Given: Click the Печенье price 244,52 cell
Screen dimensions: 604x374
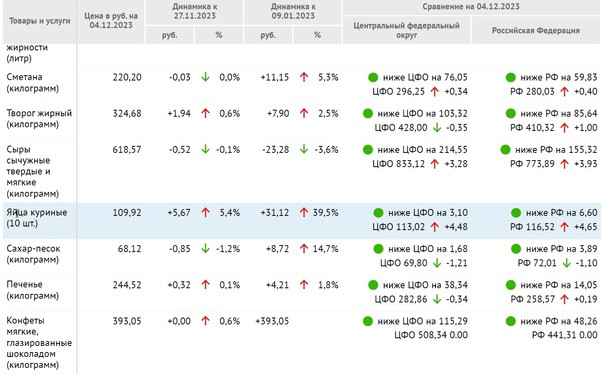Looking at the screenshot, I should point(127,285).
